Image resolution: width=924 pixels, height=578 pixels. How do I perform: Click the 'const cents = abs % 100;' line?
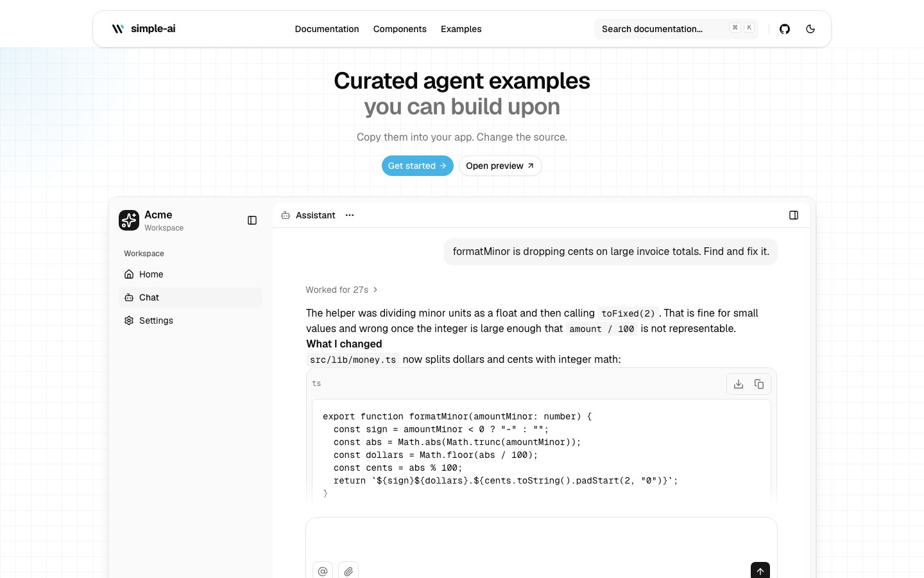click(398, 468)
